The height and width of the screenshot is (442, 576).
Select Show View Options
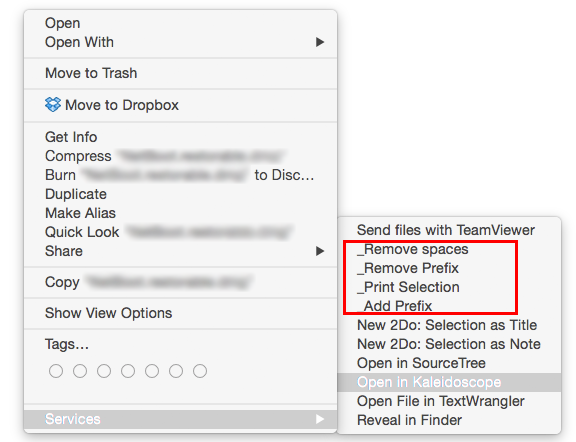pos(108,313)
